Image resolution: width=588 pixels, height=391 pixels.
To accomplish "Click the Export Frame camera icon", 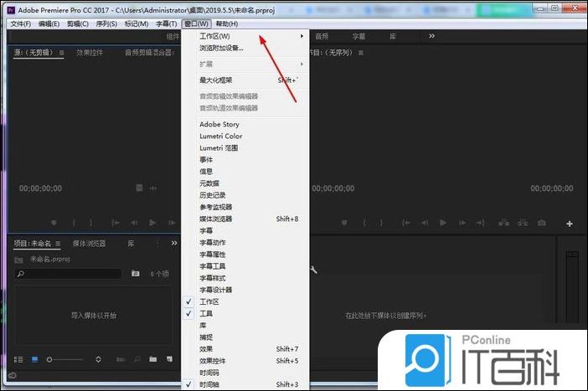I will coord(541,223).
